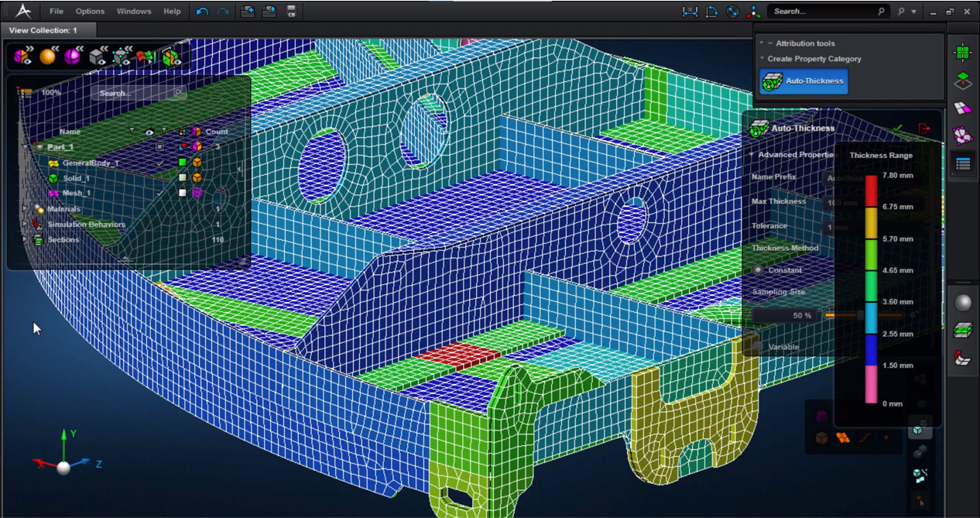Click the tree panel Search field
The image size is (980, 518).
[138, 93]
